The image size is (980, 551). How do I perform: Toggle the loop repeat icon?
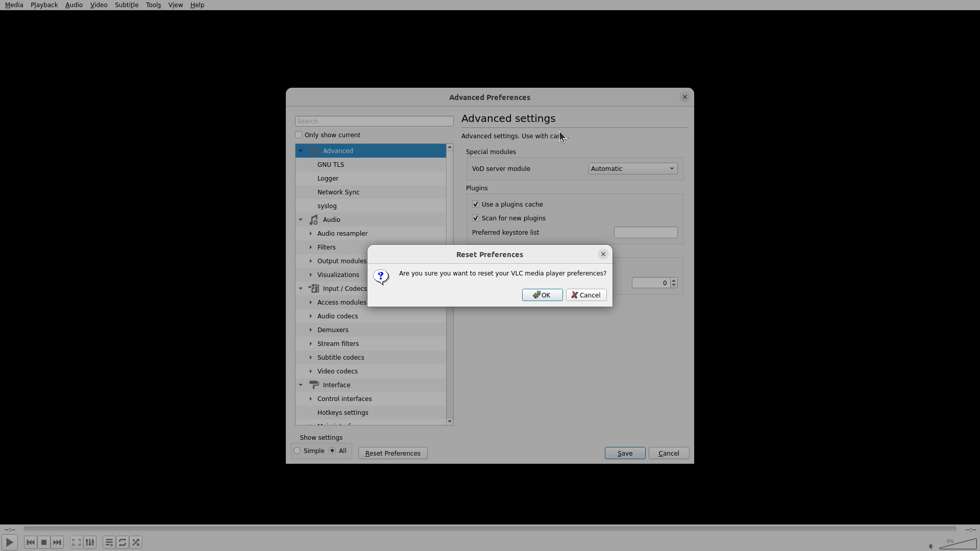coord(122,542)
